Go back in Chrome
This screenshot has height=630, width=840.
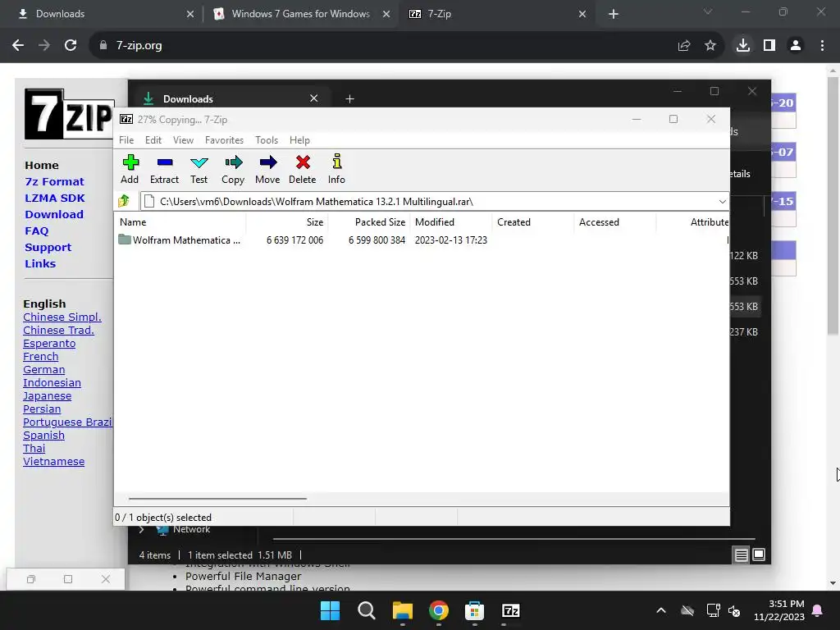(x=18, y=46)
